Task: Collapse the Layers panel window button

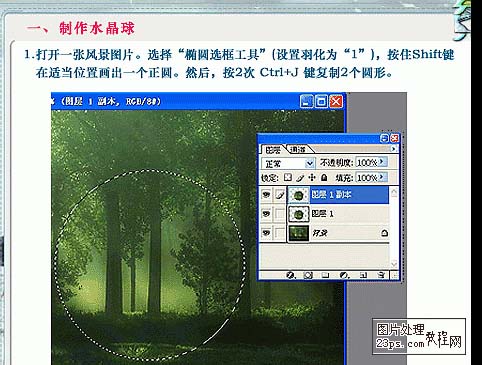Action: (x=384, y=138)
